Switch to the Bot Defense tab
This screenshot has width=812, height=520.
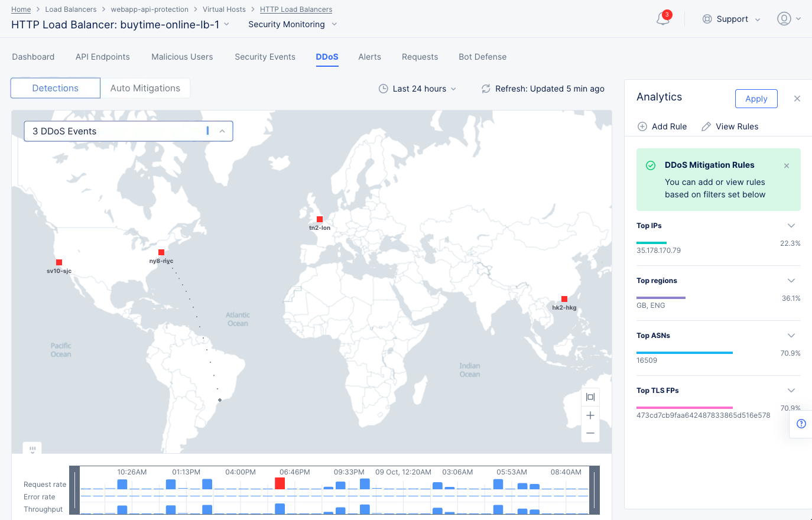click(x=482, y=57)
